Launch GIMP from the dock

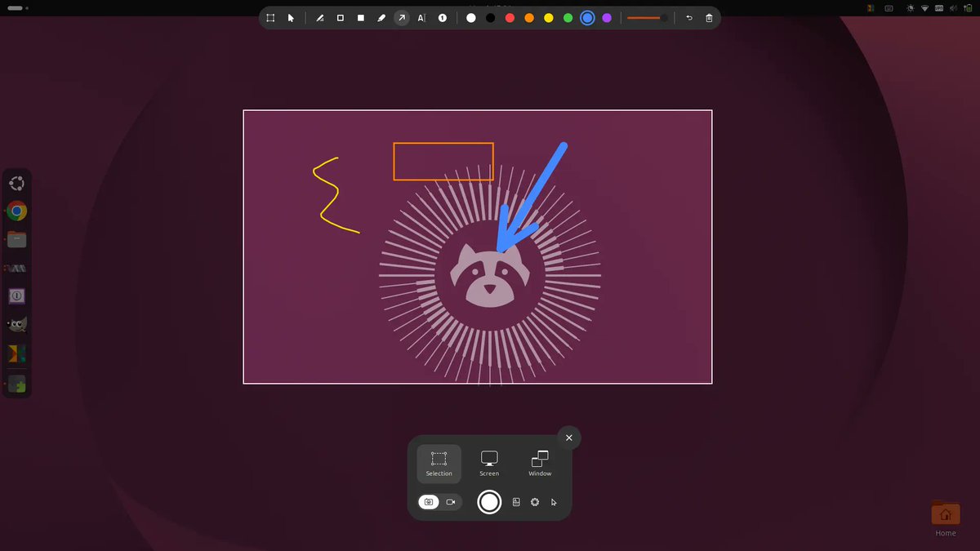(17, 325)
